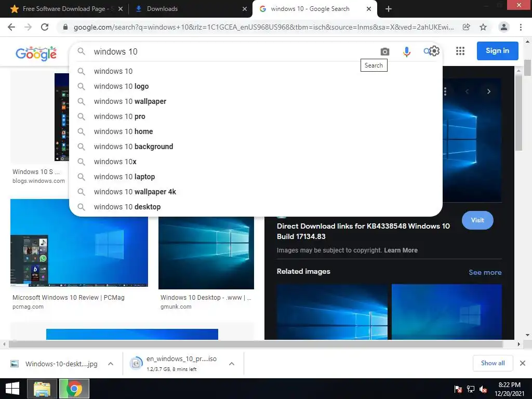Open Windows 10 S blogs.windows.com image

tap(39, 117)
